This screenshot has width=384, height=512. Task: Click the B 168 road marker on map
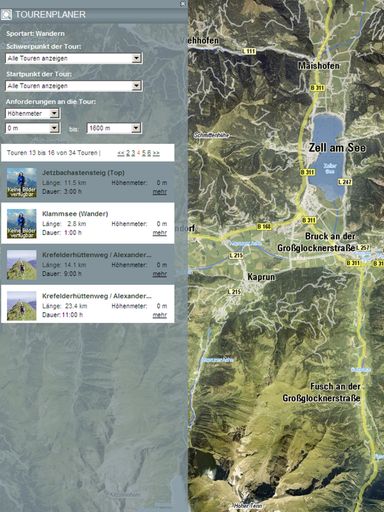coord(264,227)
